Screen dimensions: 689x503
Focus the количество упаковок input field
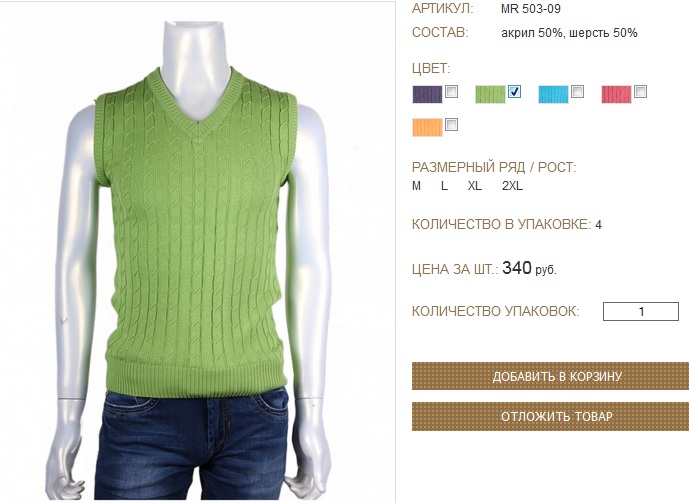(x=641, y=311)
